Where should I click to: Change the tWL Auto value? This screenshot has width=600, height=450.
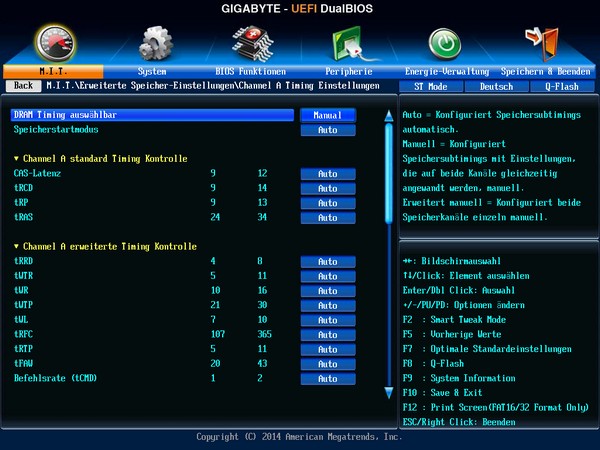click(x=328, y=320)
